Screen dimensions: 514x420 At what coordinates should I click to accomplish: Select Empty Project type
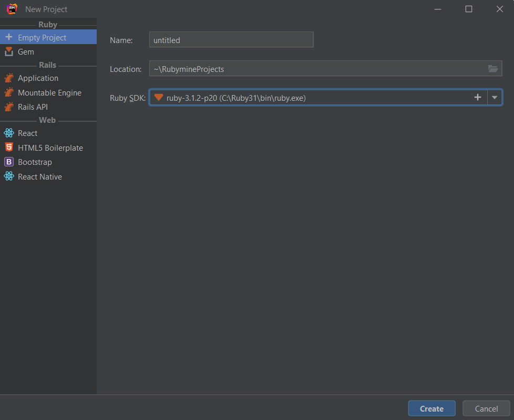coord(48,37)
